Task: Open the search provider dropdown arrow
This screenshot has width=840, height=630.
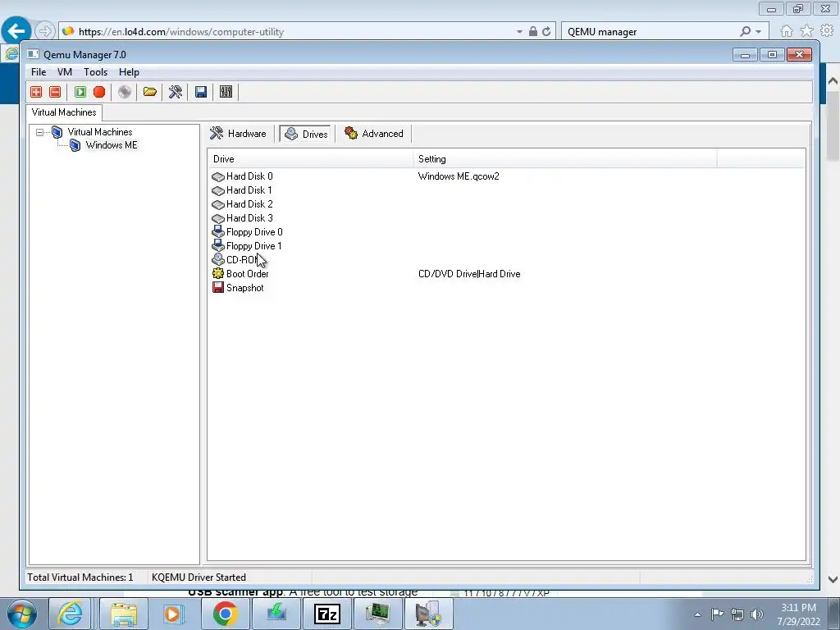Action: coord(758,32)
